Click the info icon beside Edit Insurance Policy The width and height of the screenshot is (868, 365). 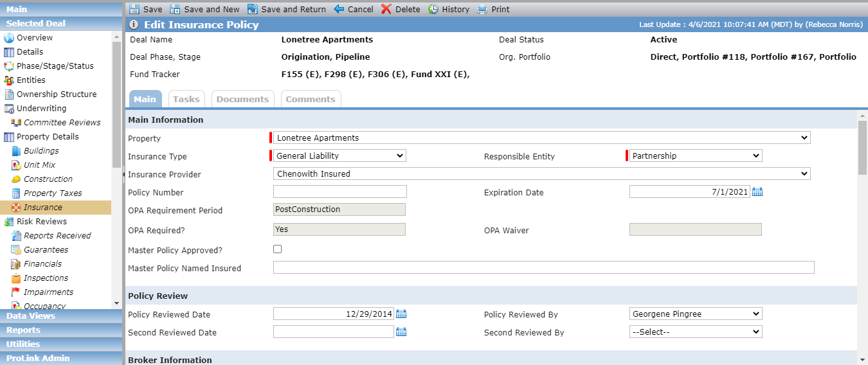pos(134,24)
